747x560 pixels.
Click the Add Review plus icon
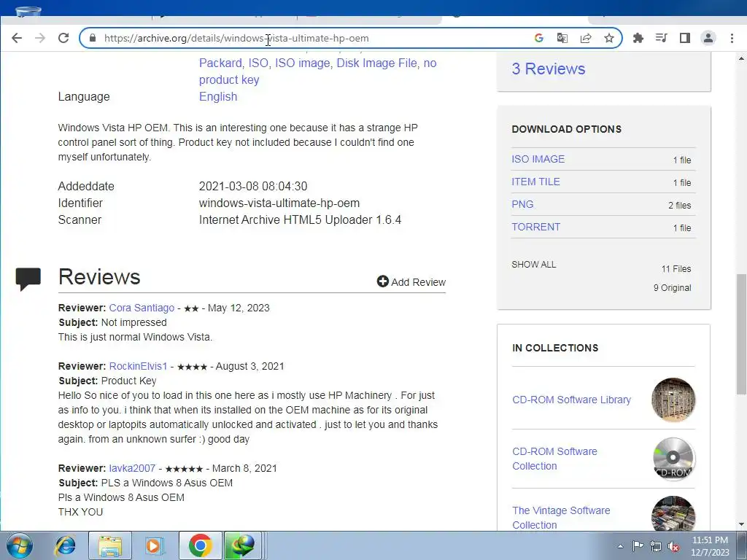click(382, 281)
